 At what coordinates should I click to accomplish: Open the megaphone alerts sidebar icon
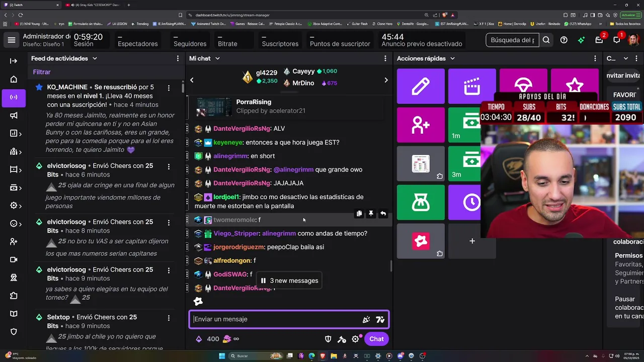tap(14, 115)
